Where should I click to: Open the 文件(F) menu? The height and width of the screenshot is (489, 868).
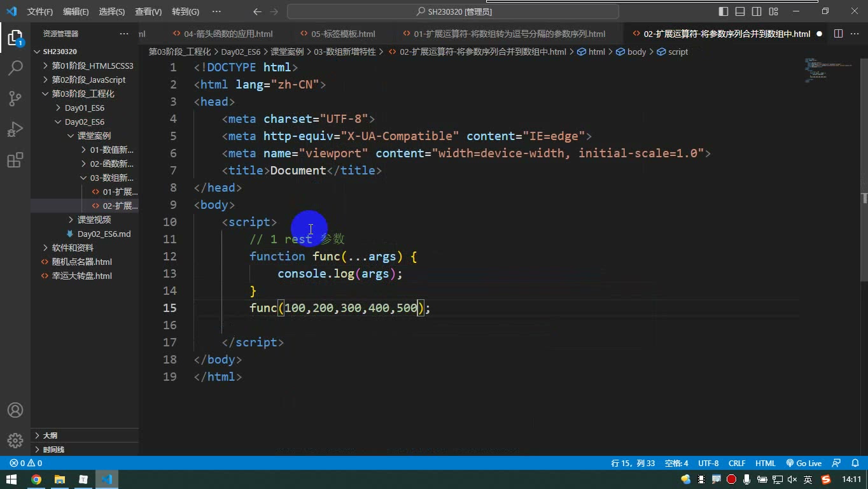click(40, 11)
